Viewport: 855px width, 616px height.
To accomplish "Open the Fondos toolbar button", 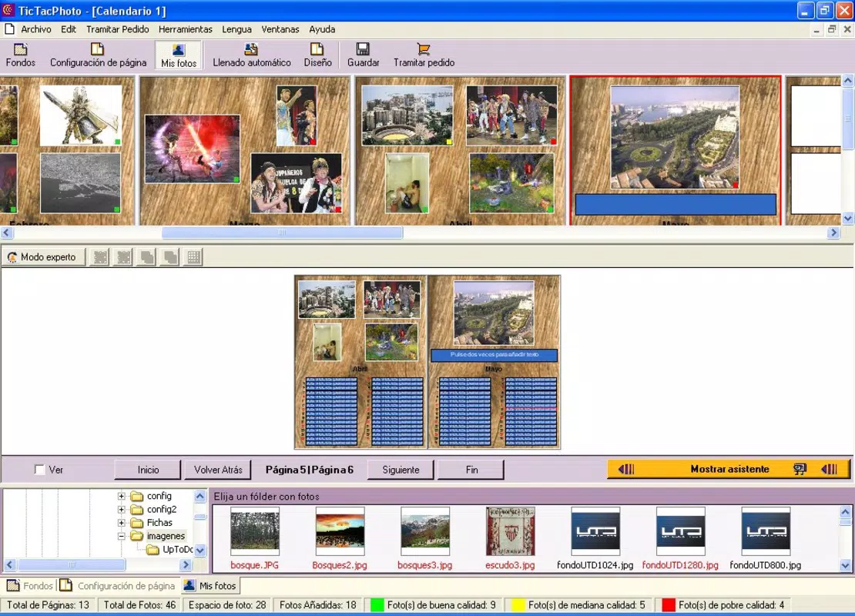I will click(x=20, y=55).
